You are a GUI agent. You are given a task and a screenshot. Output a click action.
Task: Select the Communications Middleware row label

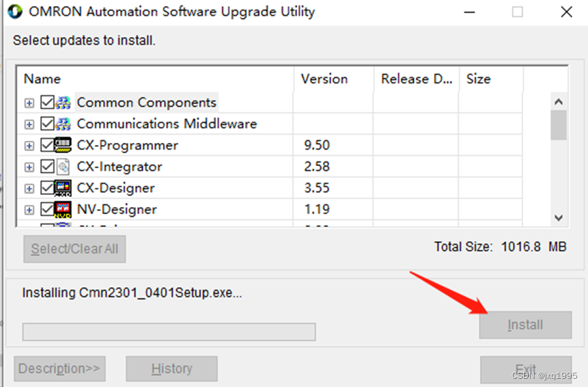[167, 124]
